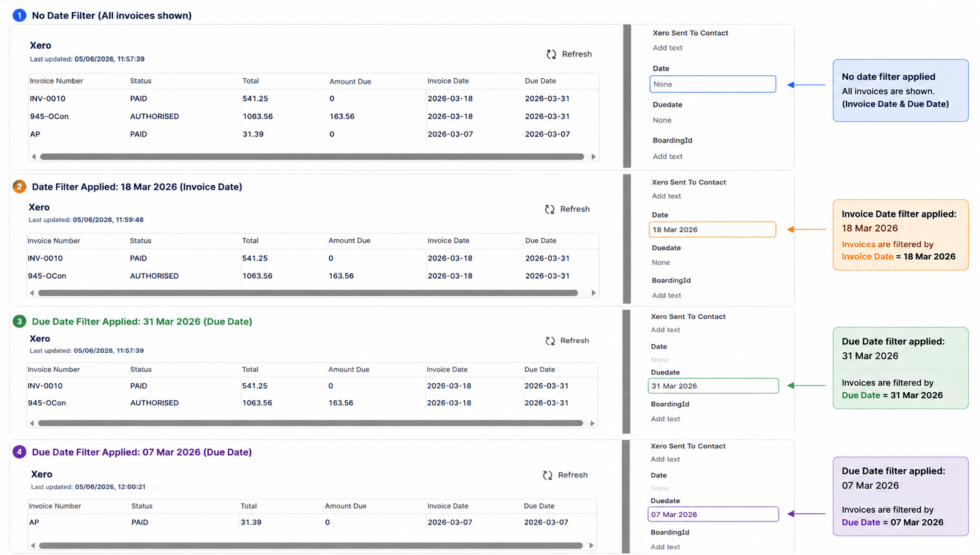
Task: Select INV-0010 in the 18 Mar 2026 table
Action: tap(45, 258)
